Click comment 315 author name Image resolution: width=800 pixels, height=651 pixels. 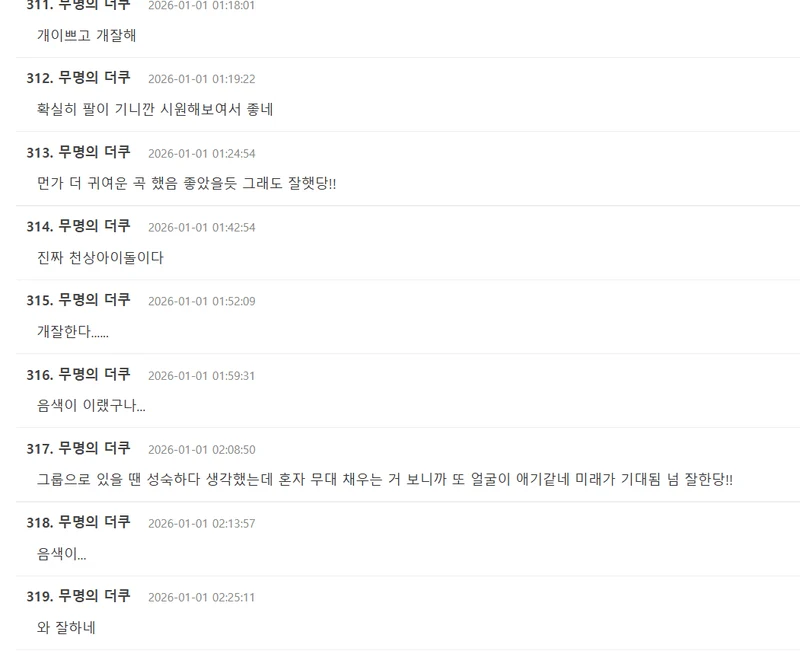(94, 299)
